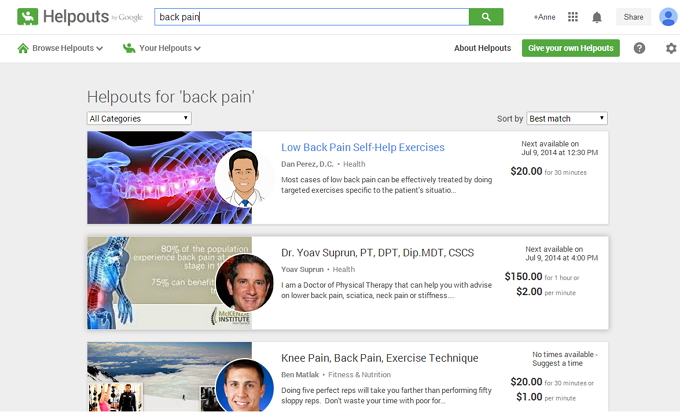This screenshot has width=680, height=412.
Task: Open Dr. Yoav Suprun listing title
Action: tap(377, 253)
